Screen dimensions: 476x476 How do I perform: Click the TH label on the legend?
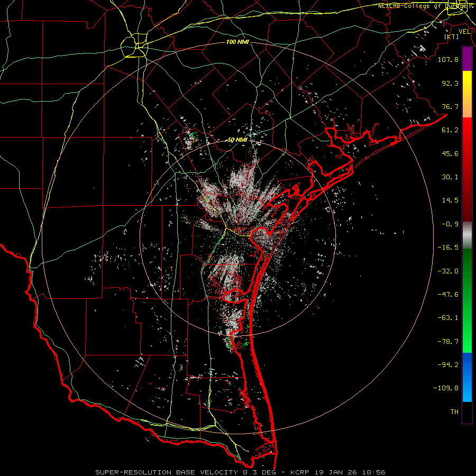coord(454,412)
